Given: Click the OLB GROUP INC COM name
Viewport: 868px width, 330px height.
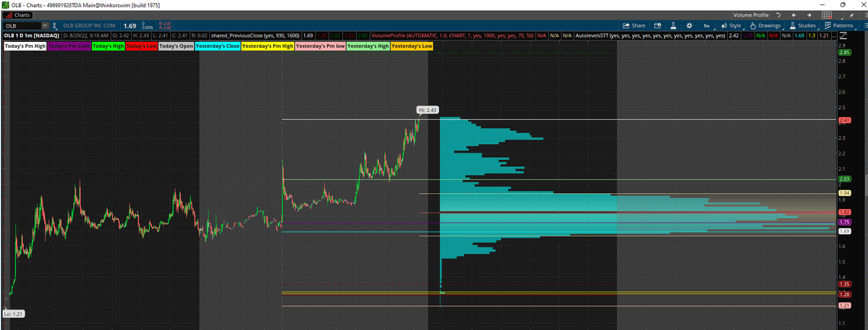Looking at the screenshot, I should pyautogui.click(x=89, y=25).
